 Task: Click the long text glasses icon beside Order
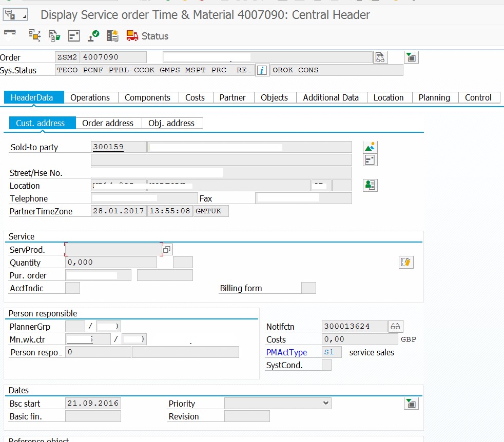pos(380,57)
